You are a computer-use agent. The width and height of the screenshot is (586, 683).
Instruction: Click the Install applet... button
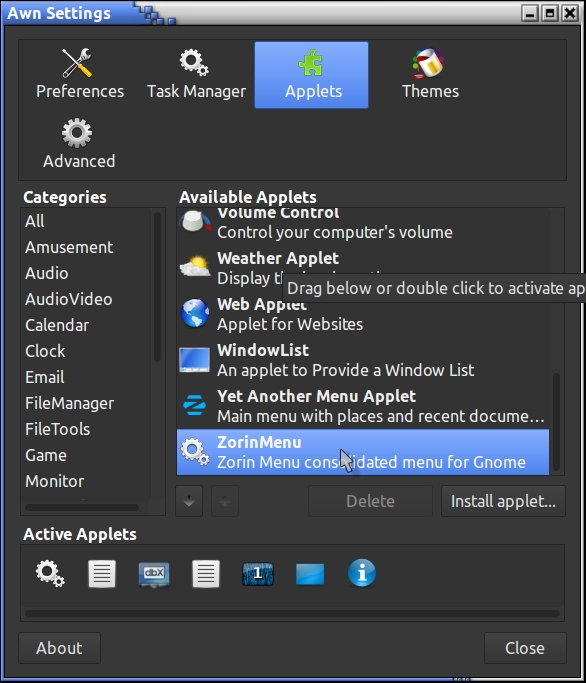tap(503, 501)
